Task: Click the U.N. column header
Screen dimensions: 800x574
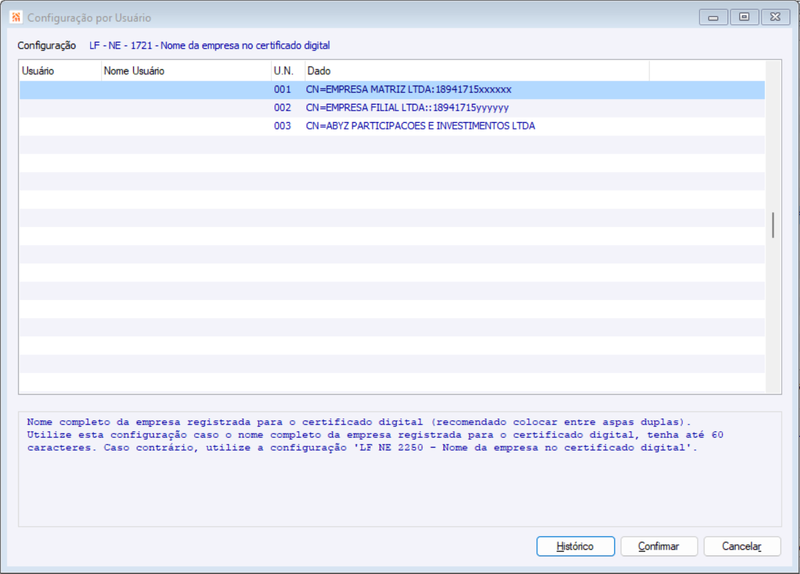Action: click(x=288, y=71)
